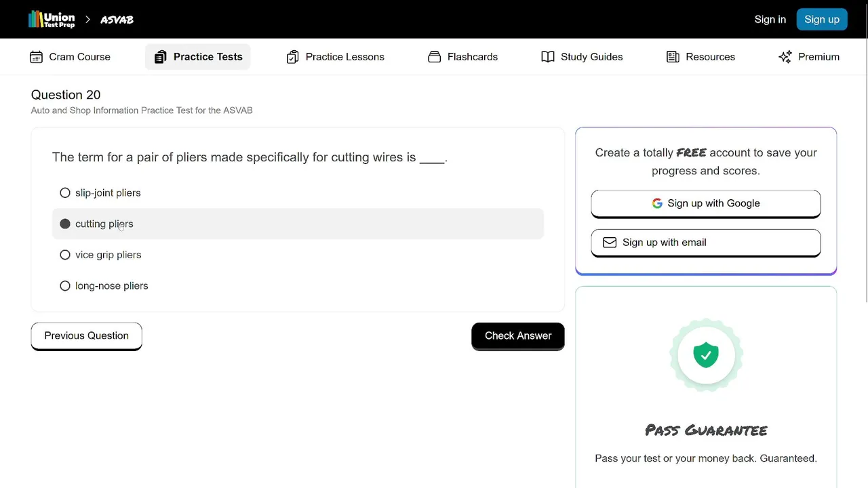Choose the long-nose pliers radio option
Screen dimensions: 868x488
click(x=65, y=286)
